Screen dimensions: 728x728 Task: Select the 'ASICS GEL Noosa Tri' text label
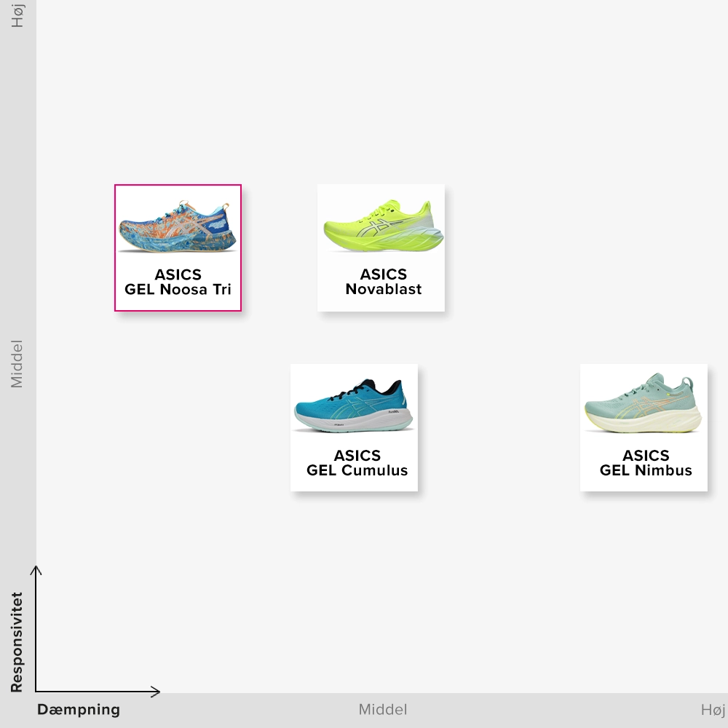pyautogui.click(x=178, y=282)
